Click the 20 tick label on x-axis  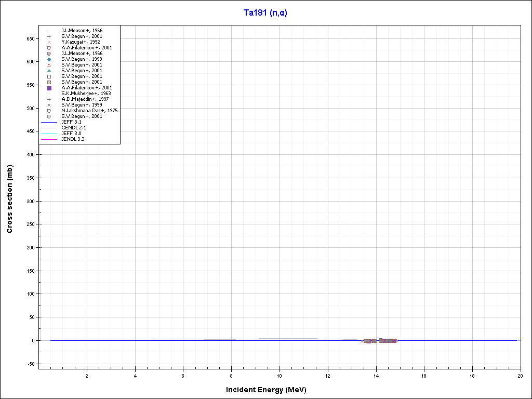[x=520, y=375]
